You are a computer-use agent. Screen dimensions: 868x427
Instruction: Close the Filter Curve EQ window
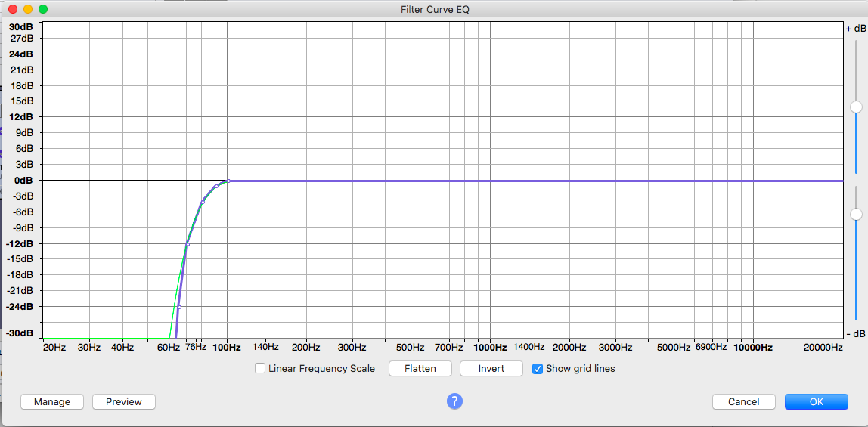point(12,9)
